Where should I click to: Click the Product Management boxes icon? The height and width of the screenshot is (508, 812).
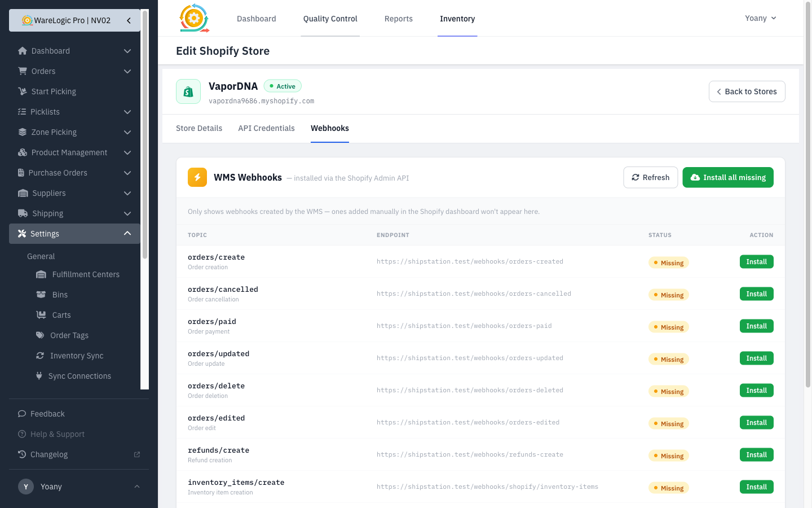click(23, 152)
